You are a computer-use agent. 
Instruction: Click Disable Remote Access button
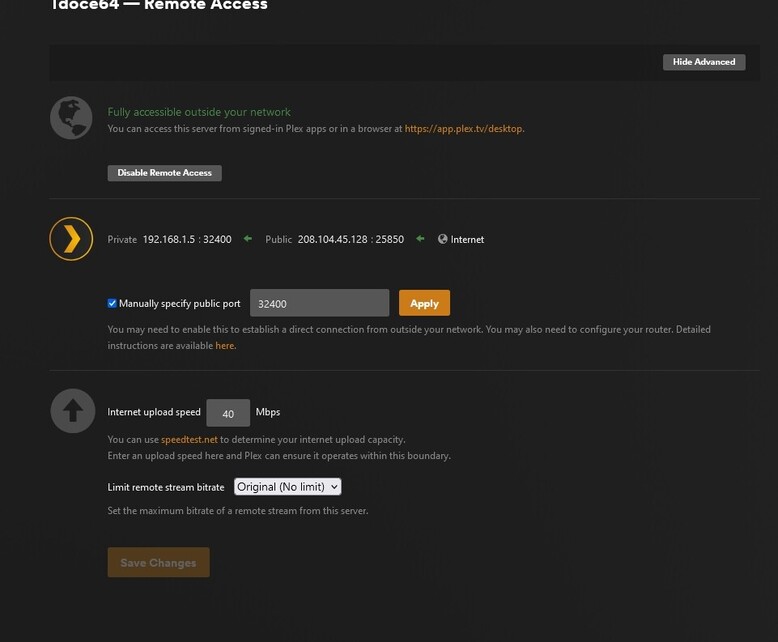(x=164, y=173)
